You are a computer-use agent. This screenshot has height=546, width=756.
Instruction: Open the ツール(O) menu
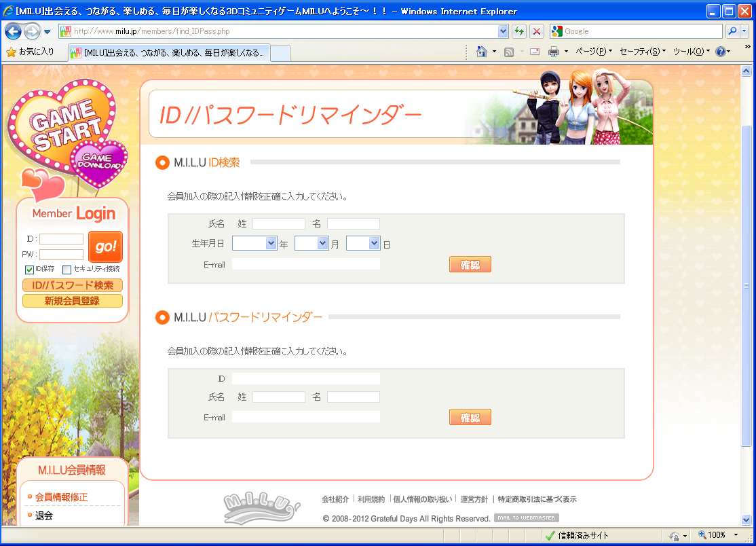(x=691, y=52)
